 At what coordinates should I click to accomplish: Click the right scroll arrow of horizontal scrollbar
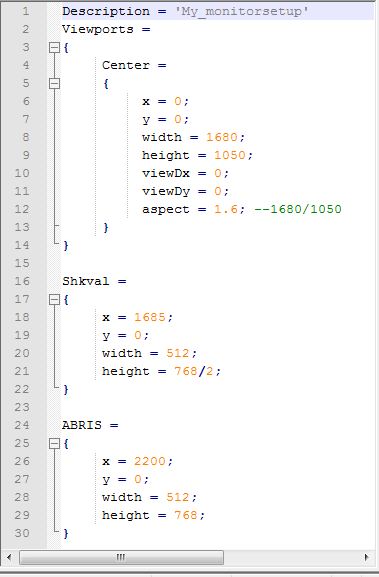pos(366,557)
